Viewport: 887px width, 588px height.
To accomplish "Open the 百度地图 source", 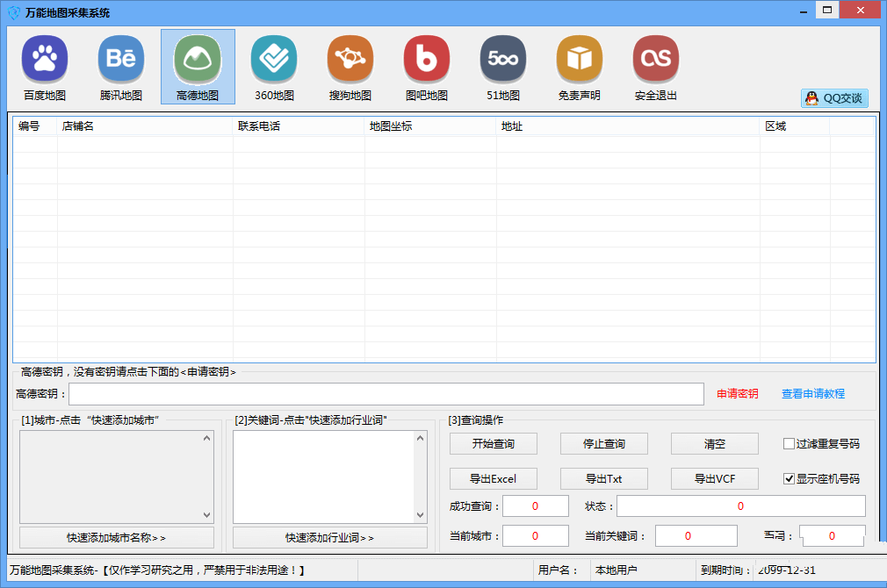I will pyautogui.click(x=45, y=67).
